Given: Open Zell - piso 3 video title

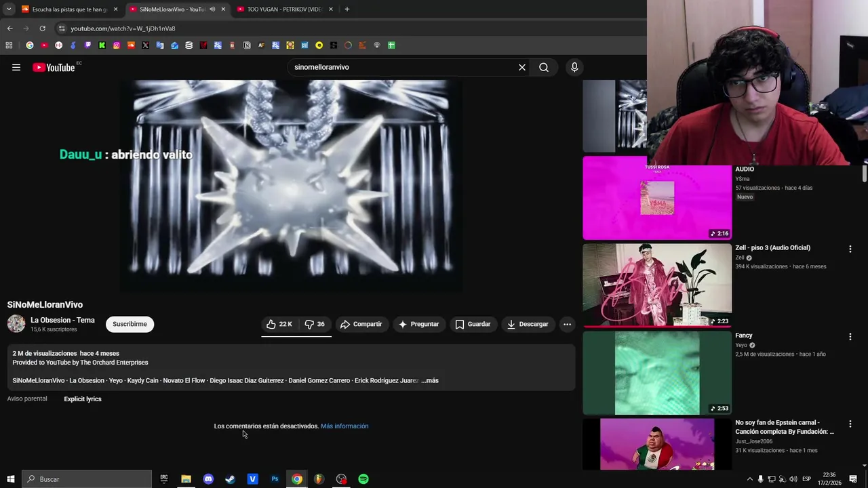Looking at the screenshot, I should point(772,248).
